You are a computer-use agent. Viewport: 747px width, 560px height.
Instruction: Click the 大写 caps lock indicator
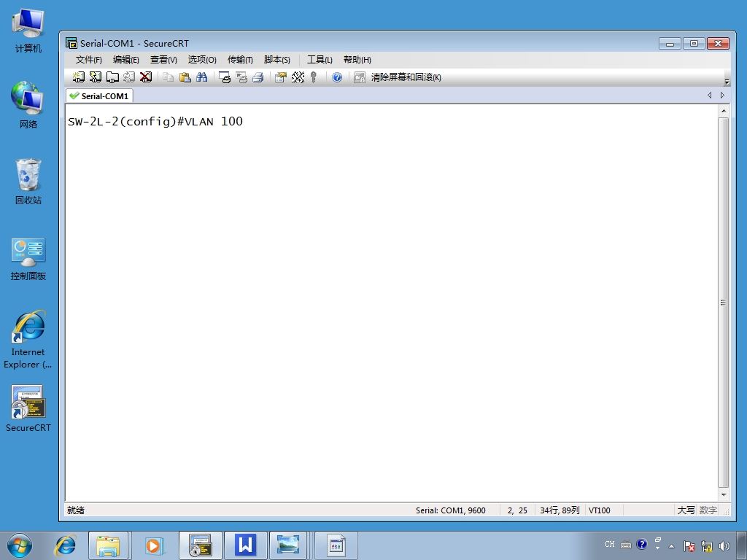(x=686, y=510)
